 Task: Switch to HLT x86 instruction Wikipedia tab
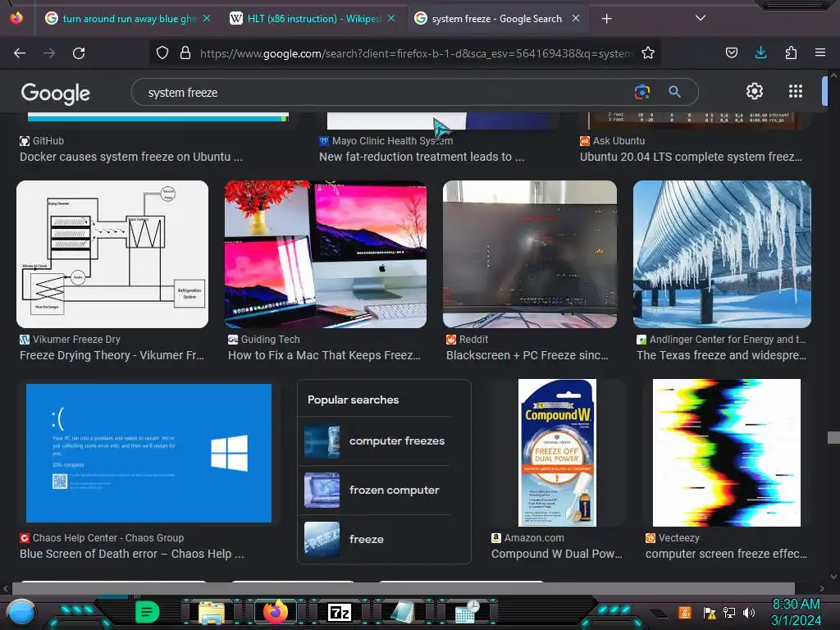click(x=314, y=19)
